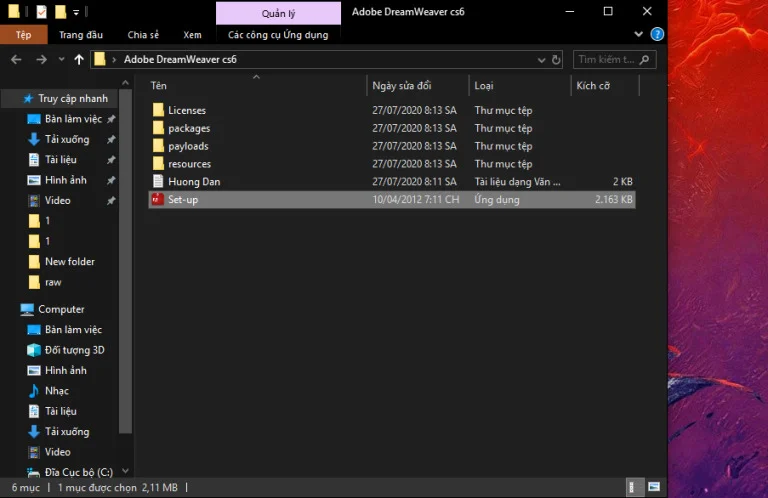768x498 pixels.
Task: Sort by the Loại column header
Action: [484, 86]
